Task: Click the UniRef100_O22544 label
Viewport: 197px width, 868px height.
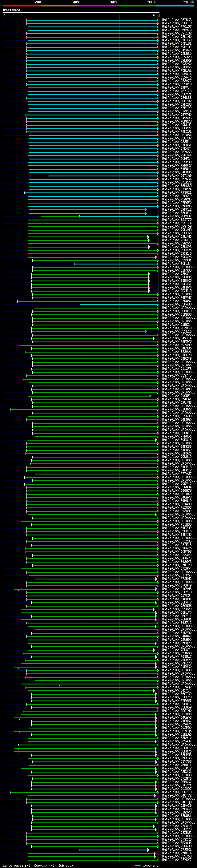Action: 176,142
